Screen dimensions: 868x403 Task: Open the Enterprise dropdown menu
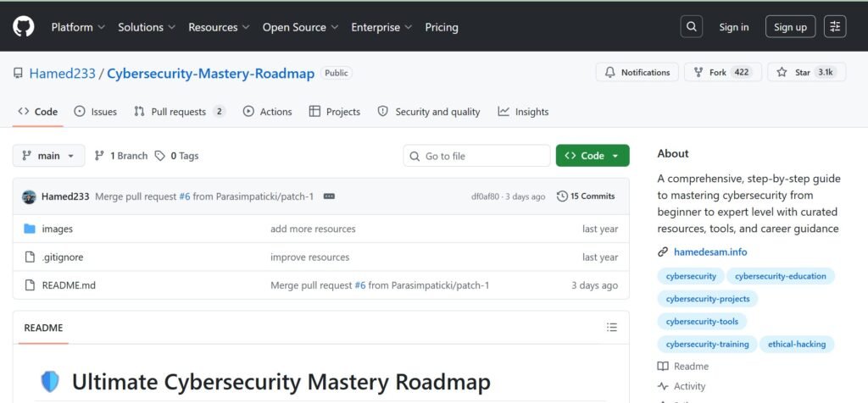[381, 27]
